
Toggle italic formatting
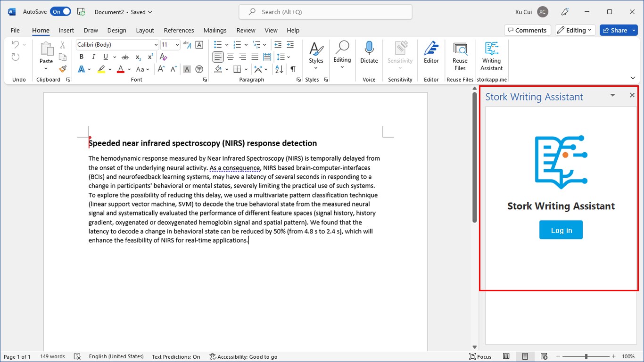click(93, 57)
